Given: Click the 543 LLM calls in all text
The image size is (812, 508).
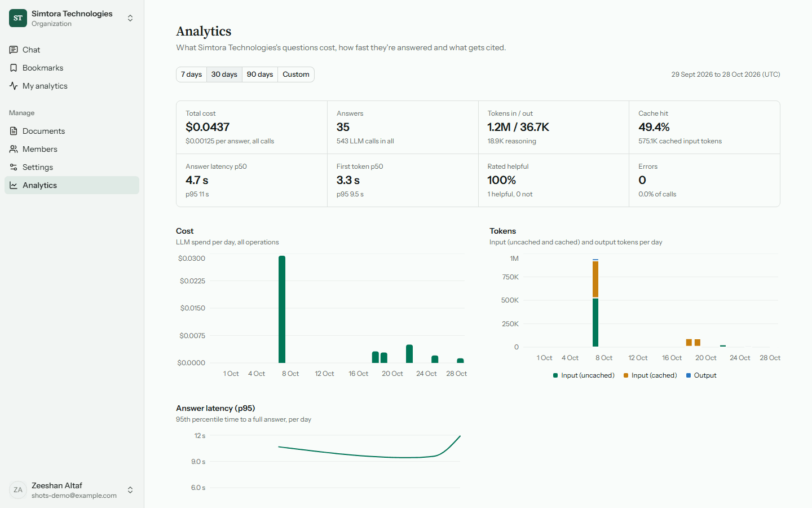Looking at the screenshot, I should pyautogui.click(x=365, y=141).
